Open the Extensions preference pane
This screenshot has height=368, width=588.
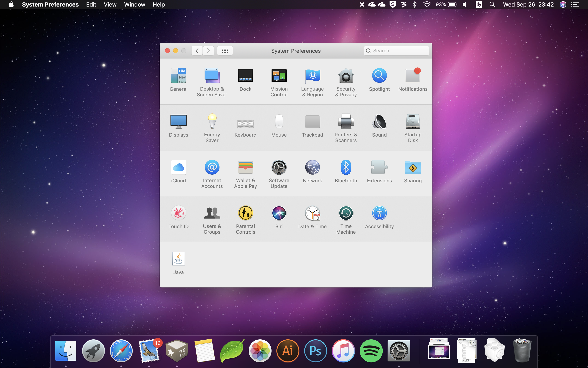pyautogui.click(x=379, y=171)
